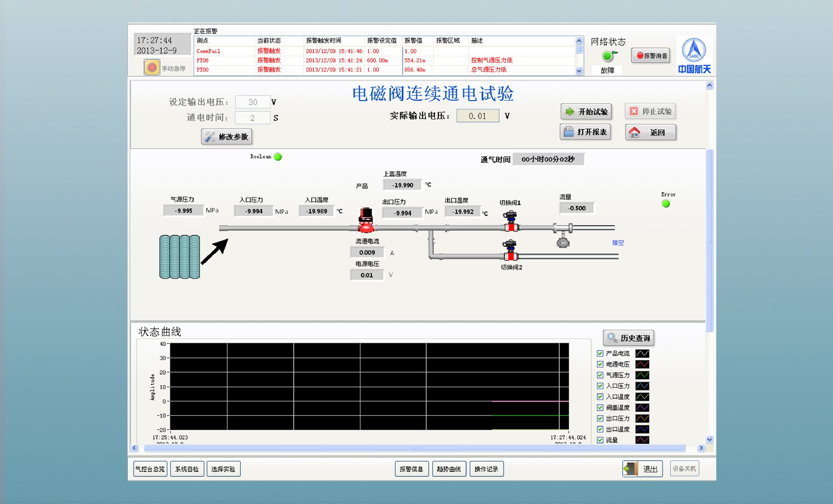Toggle the 出口温度 curve checkbox
Viewport: 833px width, 504px height.
coord(600,429)
